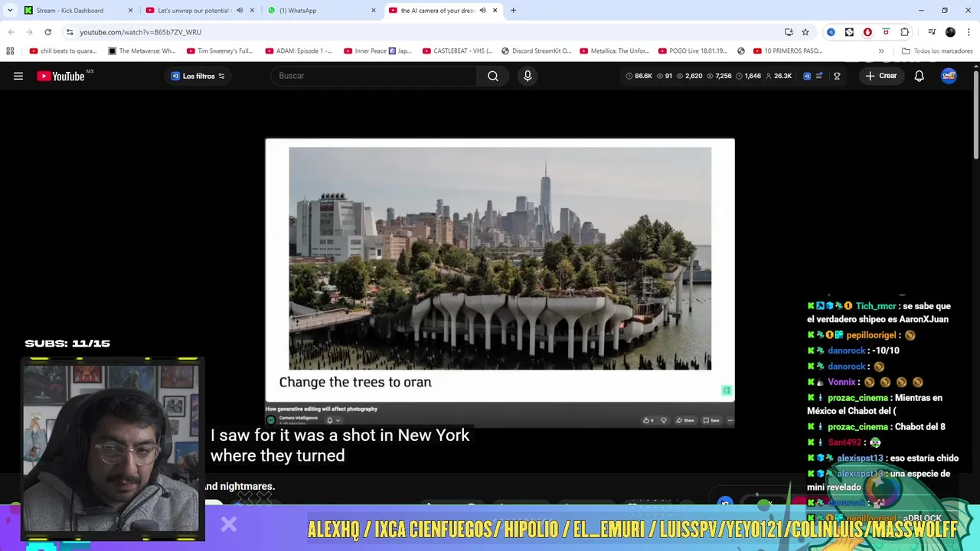Open the more options dots on embedded video
The image size is (980, 551).
click(x=730, y=420)
